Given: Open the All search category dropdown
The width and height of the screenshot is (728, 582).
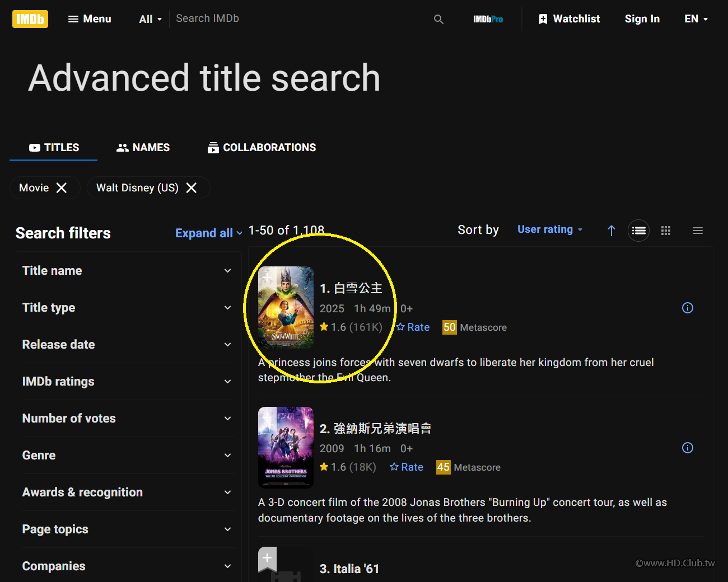Looking at the screenshot, I should point(150,19).
